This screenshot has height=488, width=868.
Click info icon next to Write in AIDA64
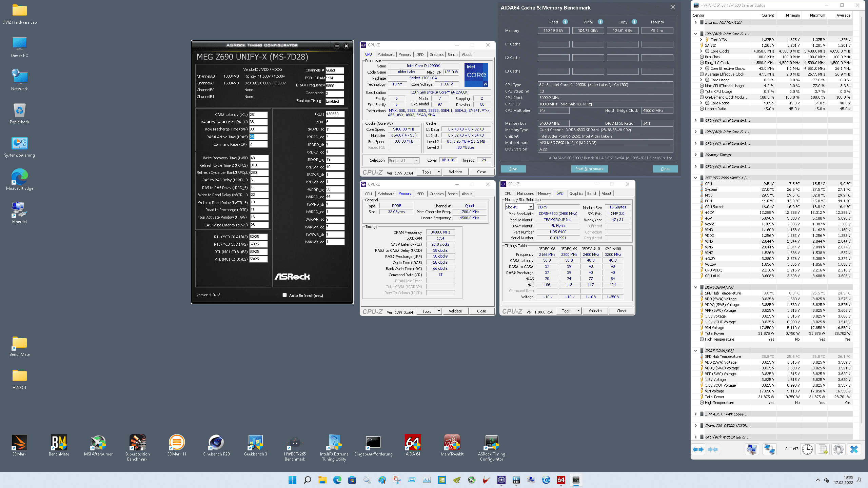pyautogui.click(x=600, y=22)
